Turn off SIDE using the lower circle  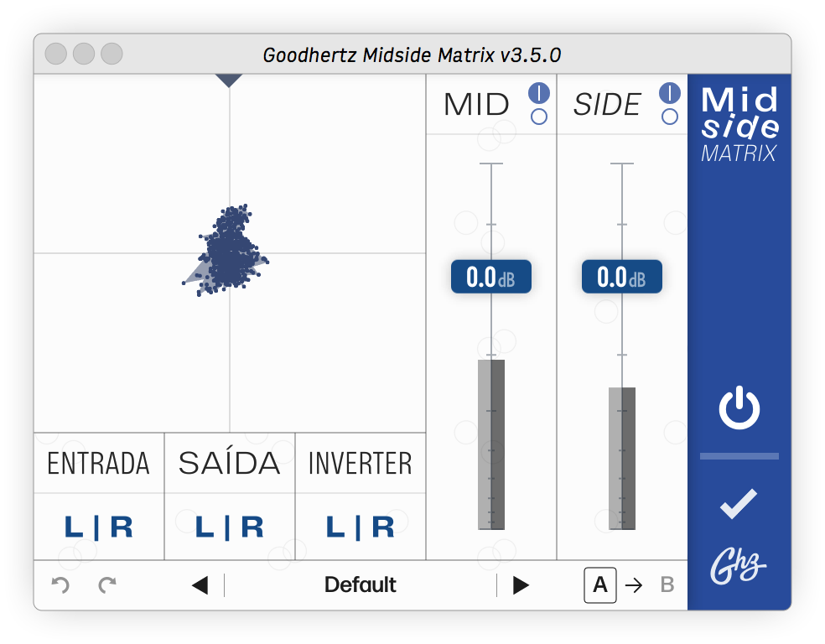pos(670,117)
